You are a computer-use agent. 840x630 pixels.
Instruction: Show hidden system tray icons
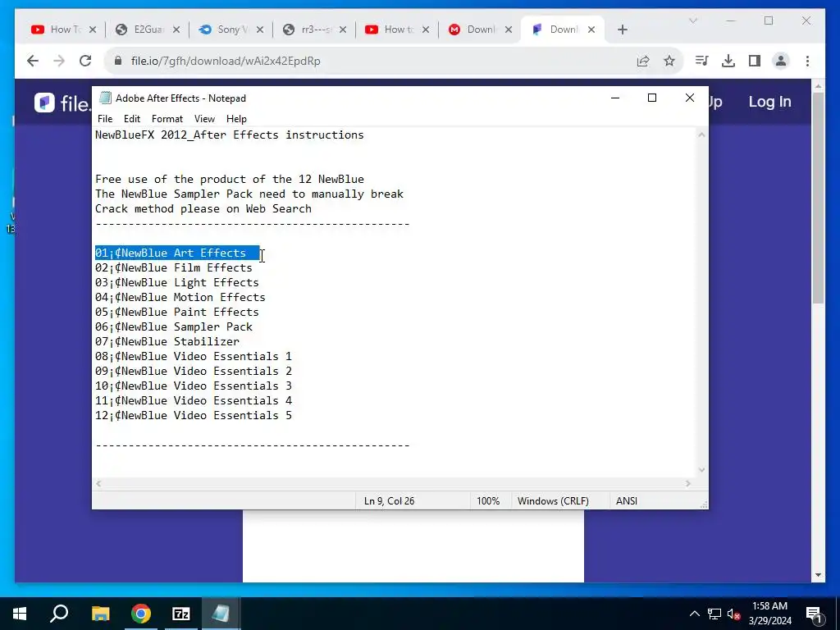pos(694,614)
